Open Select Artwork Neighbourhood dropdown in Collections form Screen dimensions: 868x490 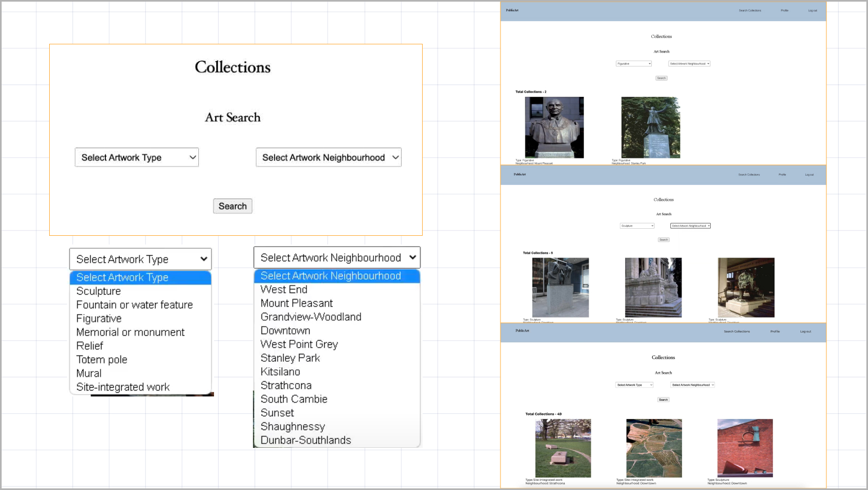[329, 157]
